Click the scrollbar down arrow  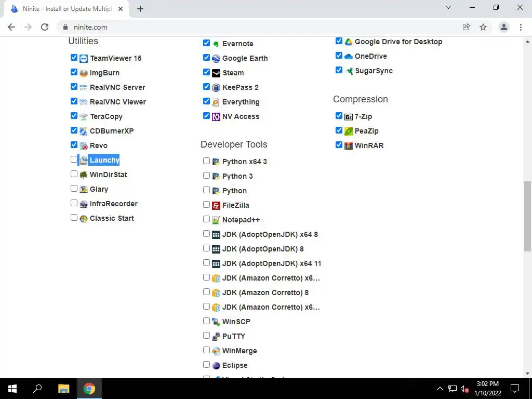coord(527,374)
